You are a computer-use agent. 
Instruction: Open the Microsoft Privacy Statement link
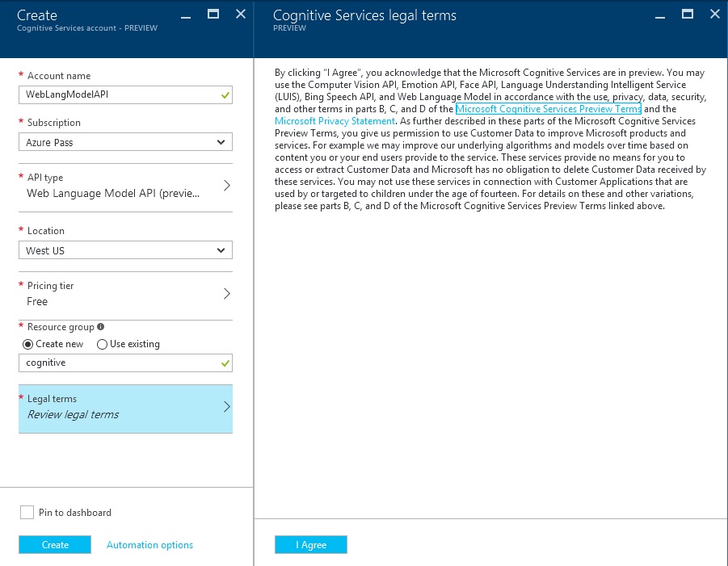335,121
